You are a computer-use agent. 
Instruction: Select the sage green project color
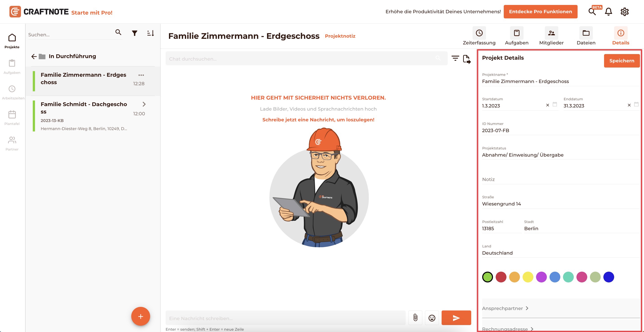[x=595, y=277]
